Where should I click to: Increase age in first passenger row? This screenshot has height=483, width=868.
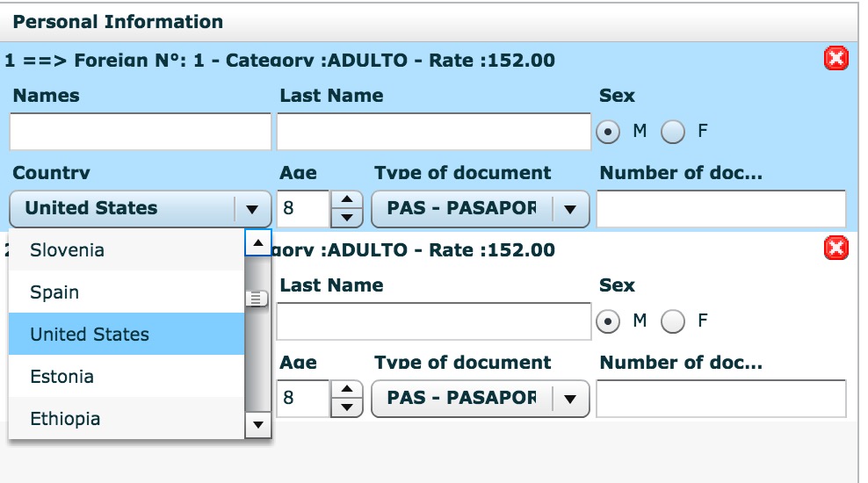tap(350, 200)
